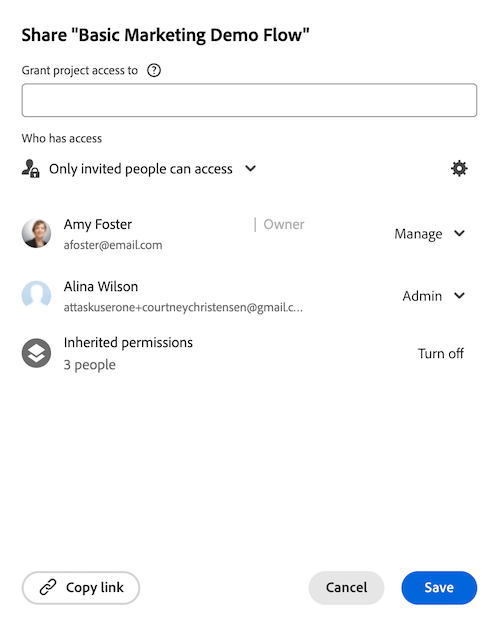500x627 pixels.
Task: Click the Cancel button
Action: (x=346, y=587)
